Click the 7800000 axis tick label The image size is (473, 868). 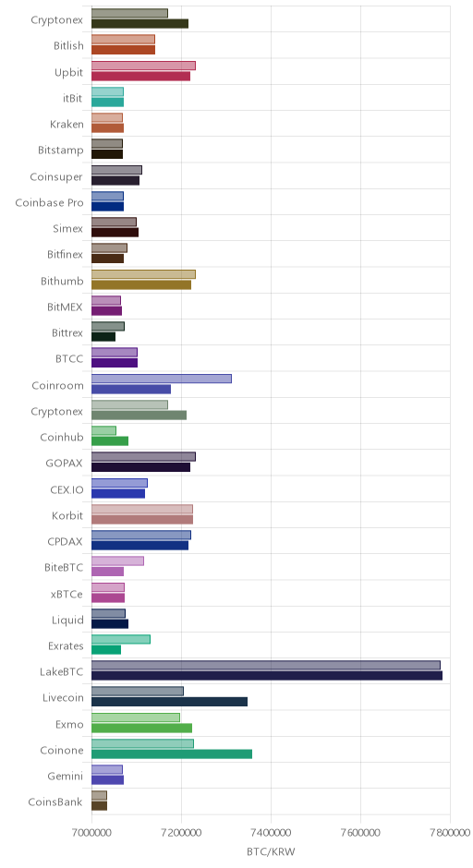pos(449,833)
